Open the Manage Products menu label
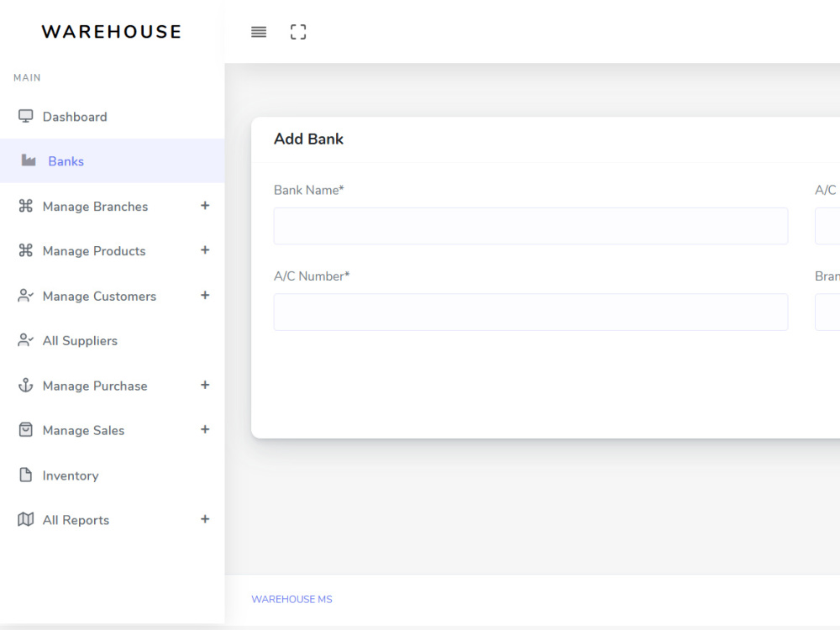840x630 pixels. 94,251
